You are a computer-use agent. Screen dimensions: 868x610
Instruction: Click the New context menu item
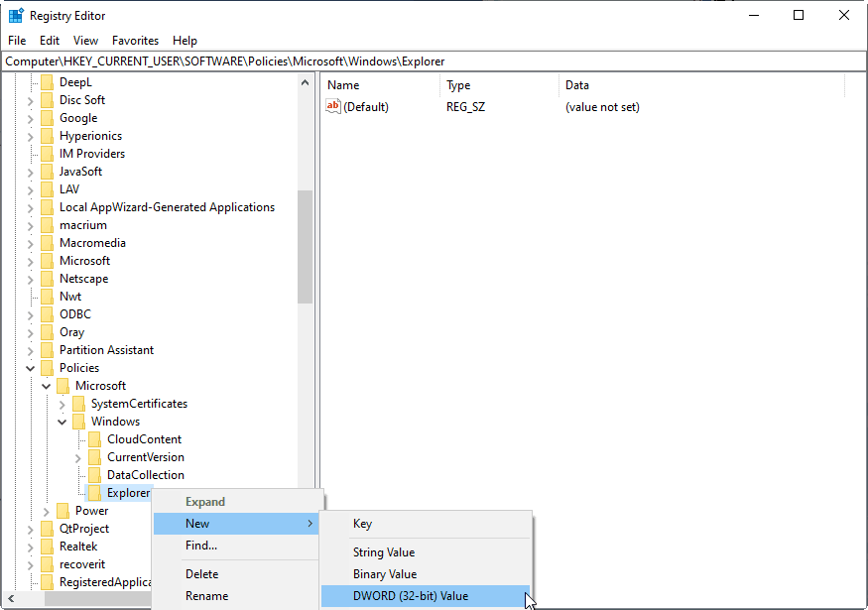pyautogui.click(x=236, y=524)
